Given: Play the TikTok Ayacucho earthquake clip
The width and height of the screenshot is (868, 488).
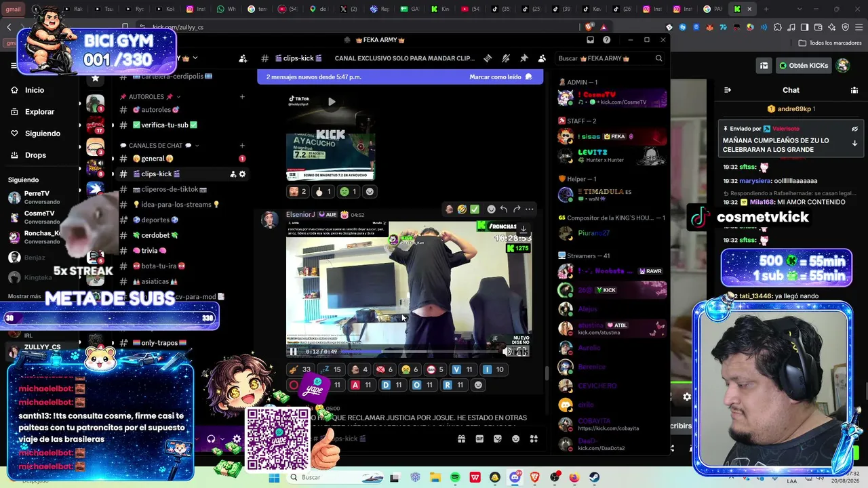Looking at the screenshot, I should coord(332,102).
